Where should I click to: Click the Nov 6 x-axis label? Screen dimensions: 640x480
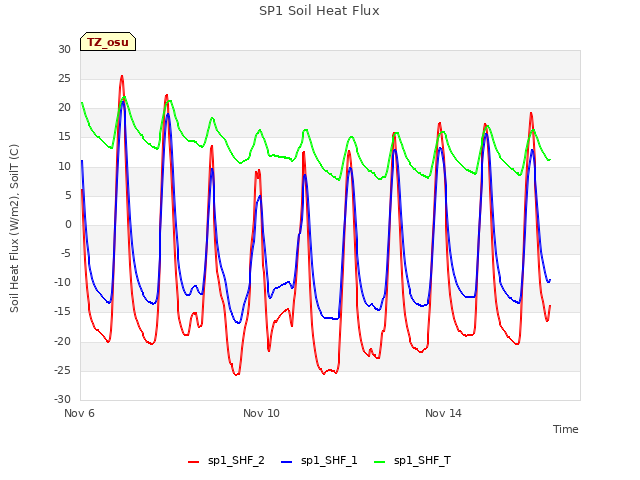[79, 413]
